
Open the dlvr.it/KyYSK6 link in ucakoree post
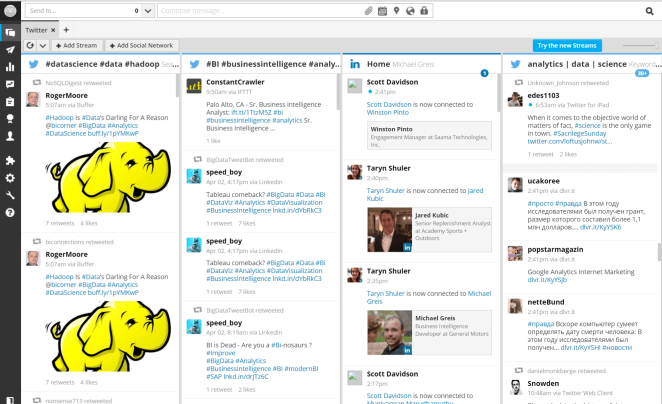point(600,227)
